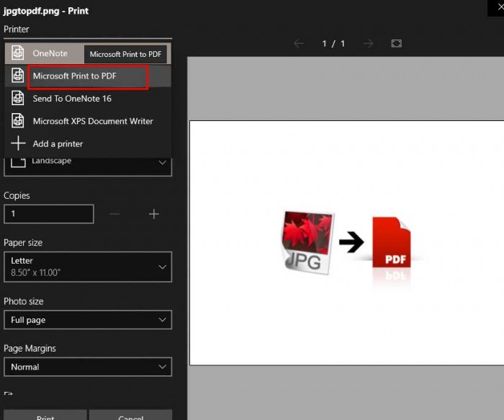Click the Copies number field
Image resolution: width=504 pixels, height=420 pixels.
tap(49, 213)
